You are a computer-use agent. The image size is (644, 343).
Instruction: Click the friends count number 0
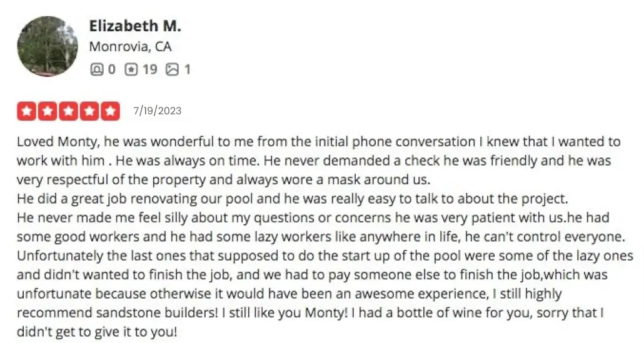pyautogui.click(x=112, y=69)
